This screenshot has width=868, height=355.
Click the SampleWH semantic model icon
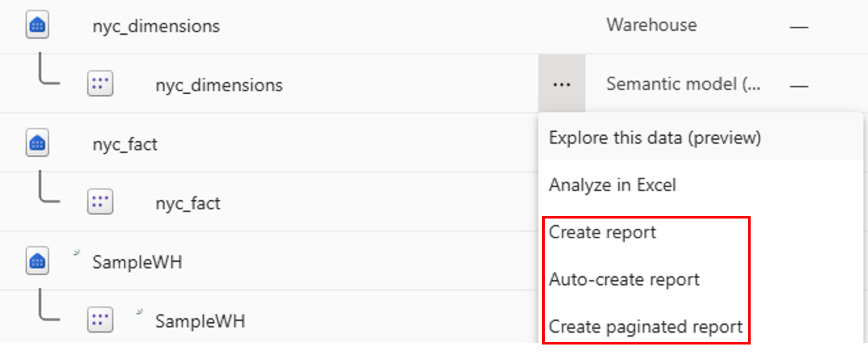pos(100,321)
